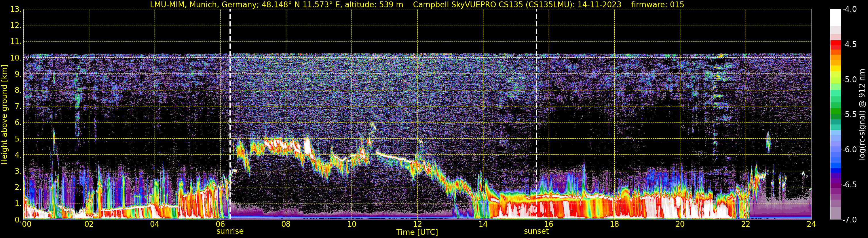The width and height of the screenshot is (868, 238).
Task: Click the "3." height axis tick label
Action: [x=18, y=171]
